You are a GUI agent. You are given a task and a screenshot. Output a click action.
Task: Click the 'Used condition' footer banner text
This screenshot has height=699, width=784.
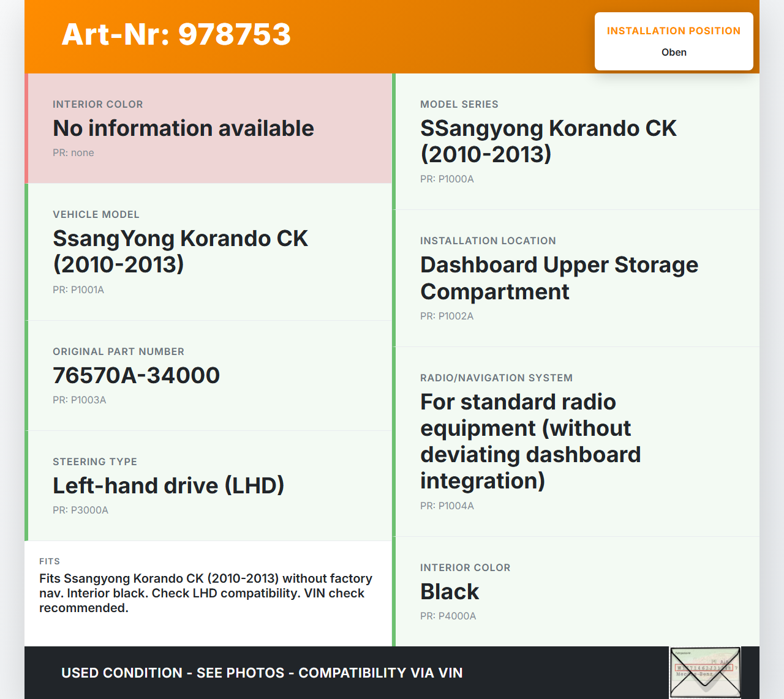[262, 673]
